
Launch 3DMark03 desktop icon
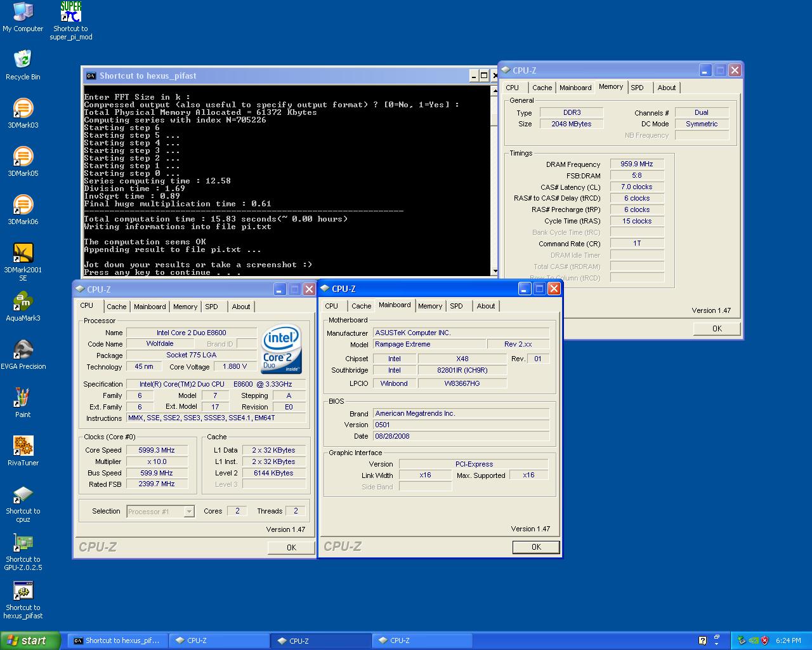point(23,114)
